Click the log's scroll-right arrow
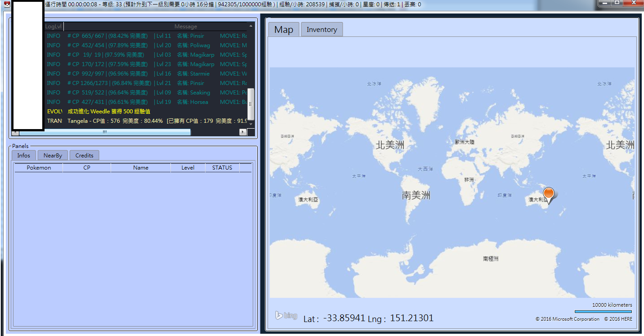This screenshot has height=336, width=644. point(243,132)
